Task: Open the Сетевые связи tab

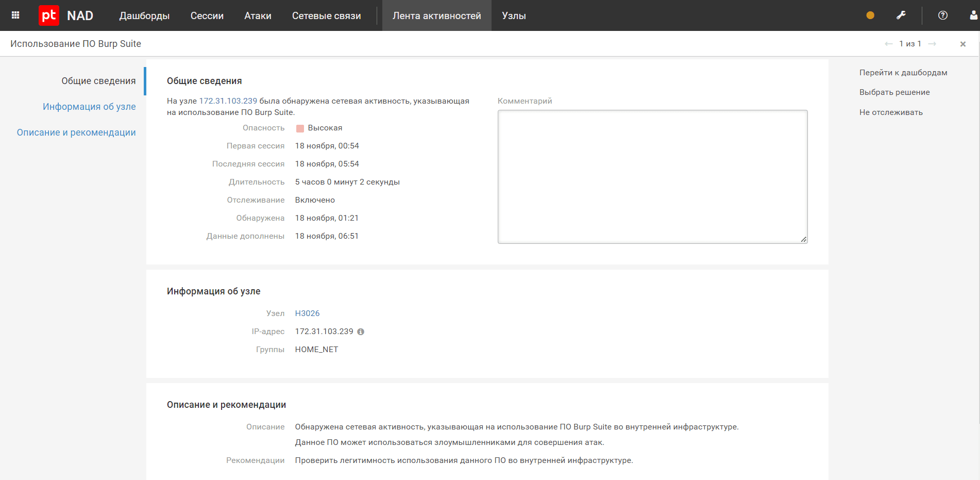Action: click(326, 16)
